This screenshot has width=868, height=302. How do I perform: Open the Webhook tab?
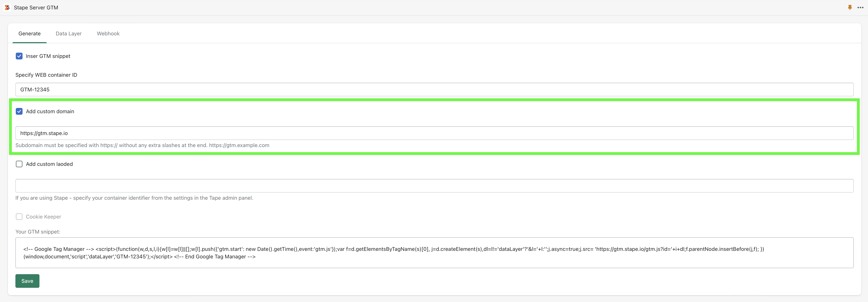108,33
